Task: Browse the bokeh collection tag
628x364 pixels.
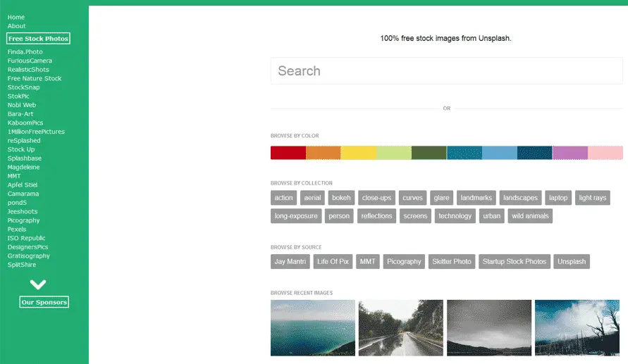Action: click(341, 198)
